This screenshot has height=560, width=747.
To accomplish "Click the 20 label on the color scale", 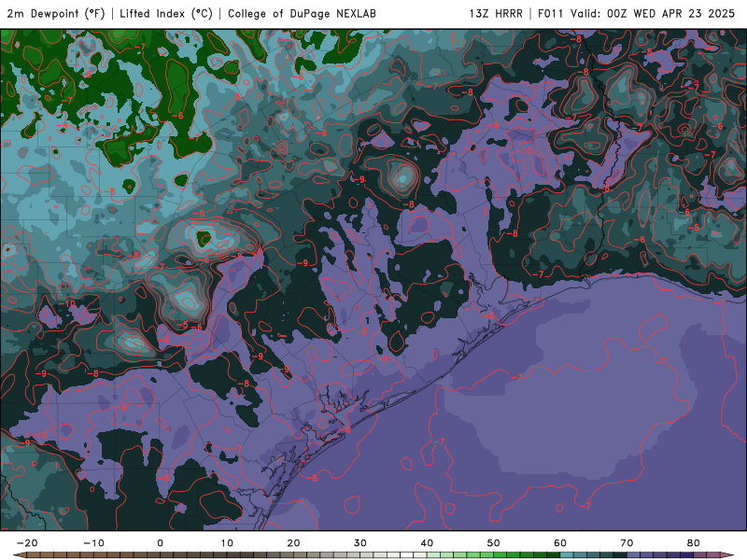I will click(293, 543).
